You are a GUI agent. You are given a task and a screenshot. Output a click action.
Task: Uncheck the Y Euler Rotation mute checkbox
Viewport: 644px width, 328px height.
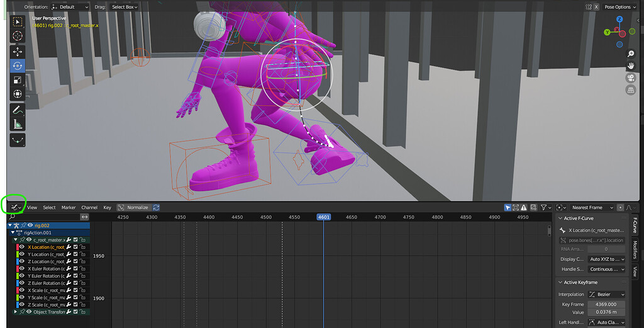(x=75, y=276)
